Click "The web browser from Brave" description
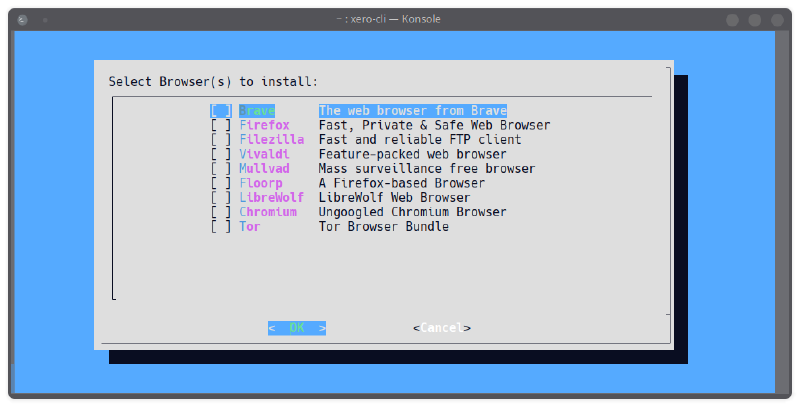This screenshot has width=800, height=407. tap(412, 111)
